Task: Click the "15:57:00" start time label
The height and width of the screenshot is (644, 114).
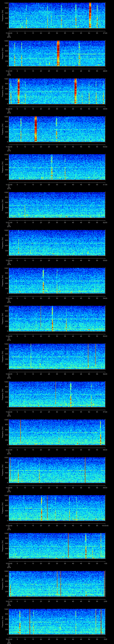Action: (9, 450)
